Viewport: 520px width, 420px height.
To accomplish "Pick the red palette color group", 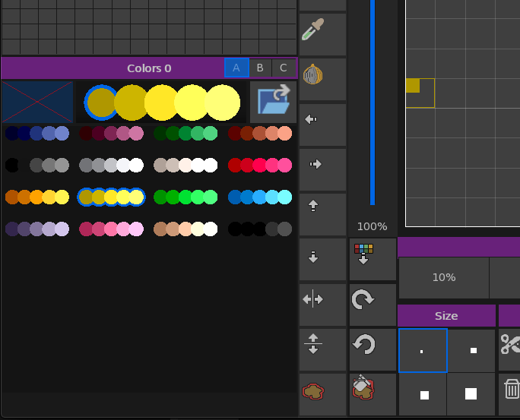I will [x=260, y=165].
